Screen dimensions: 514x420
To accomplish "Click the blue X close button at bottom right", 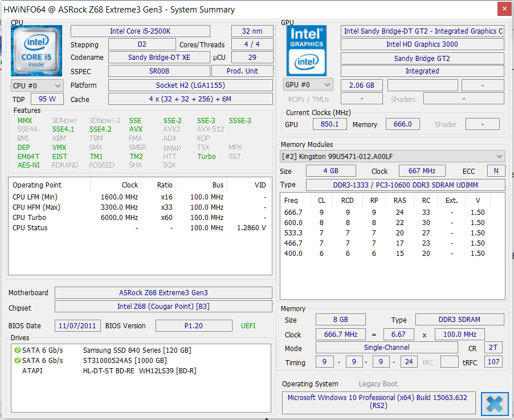I will [495, 403].
